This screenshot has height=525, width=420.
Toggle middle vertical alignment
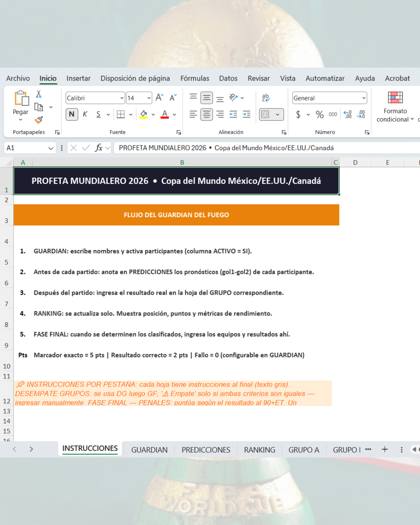pyautogui.click(x=206, y=98)
